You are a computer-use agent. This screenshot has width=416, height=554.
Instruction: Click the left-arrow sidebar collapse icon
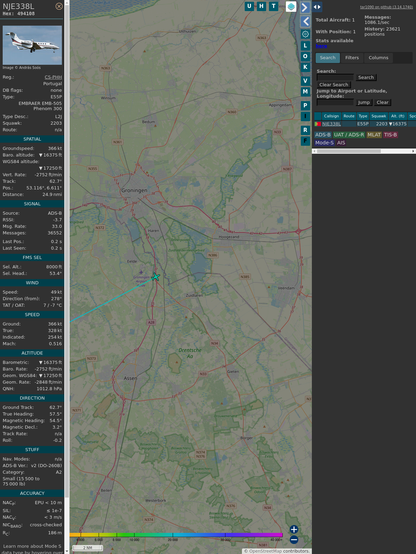(x=305, y=22)
